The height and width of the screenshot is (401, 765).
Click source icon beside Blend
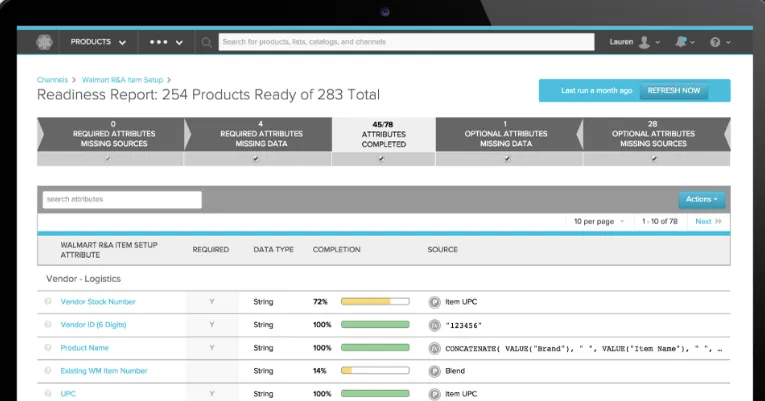pos(434,371)
